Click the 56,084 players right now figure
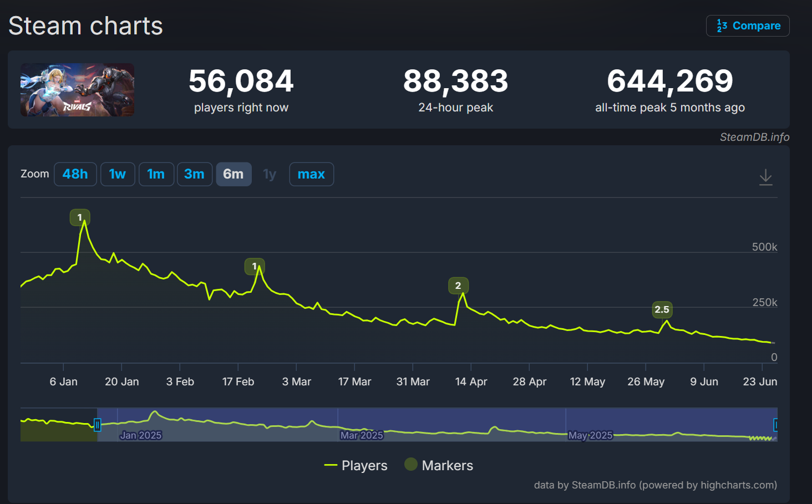 point(241,81)
